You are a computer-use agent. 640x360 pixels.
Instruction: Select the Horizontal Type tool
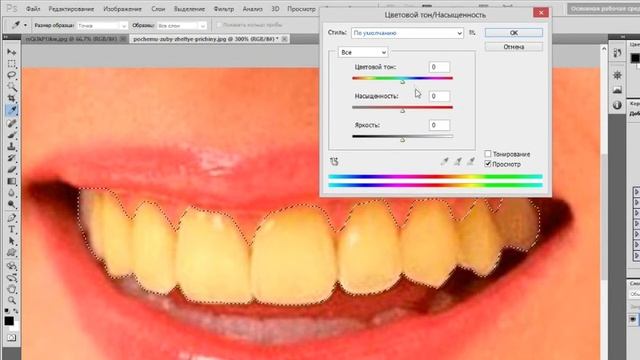point(11,229)
